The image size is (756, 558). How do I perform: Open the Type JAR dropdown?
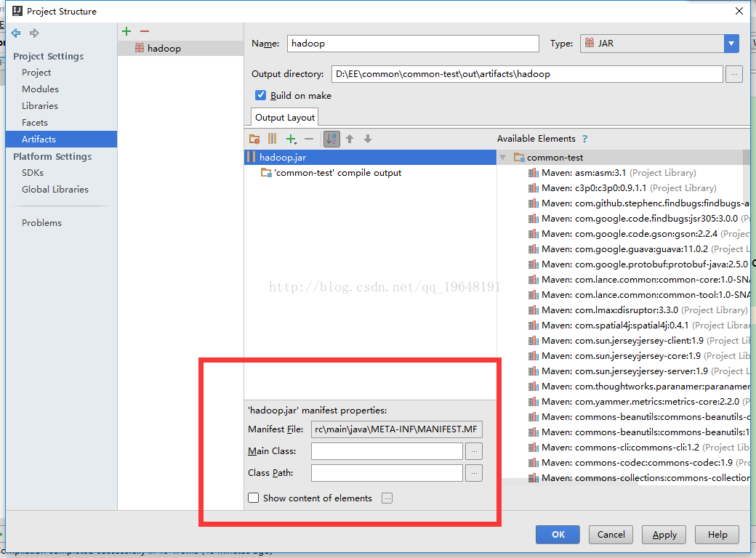coord(731,44)
